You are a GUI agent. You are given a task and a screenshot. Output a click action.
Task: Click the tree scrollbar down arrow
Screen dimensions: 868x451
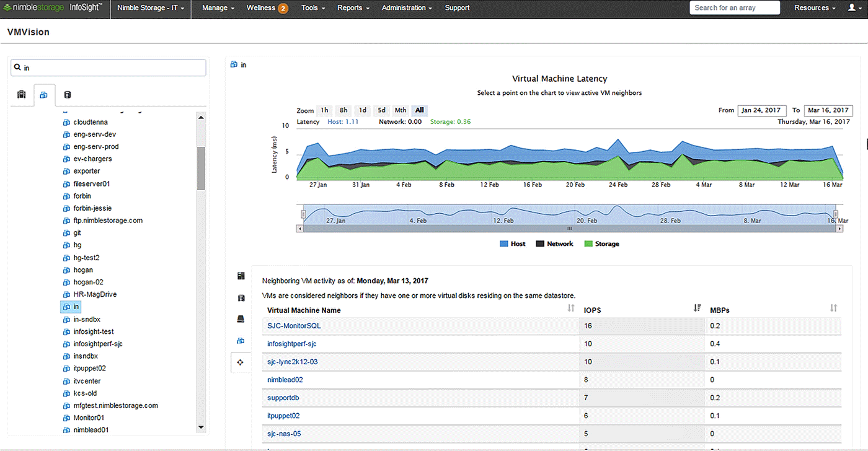pos(201,427)
